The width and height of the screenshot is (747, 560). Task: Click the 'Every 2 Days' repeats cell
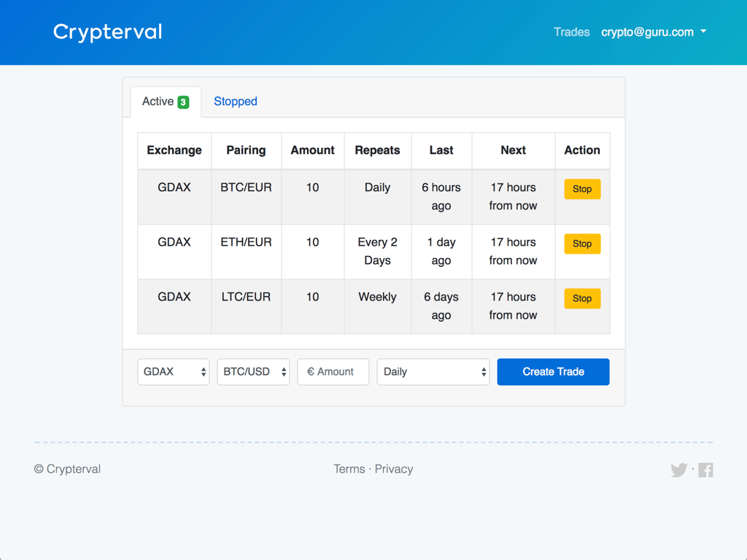tap(377, 252)
